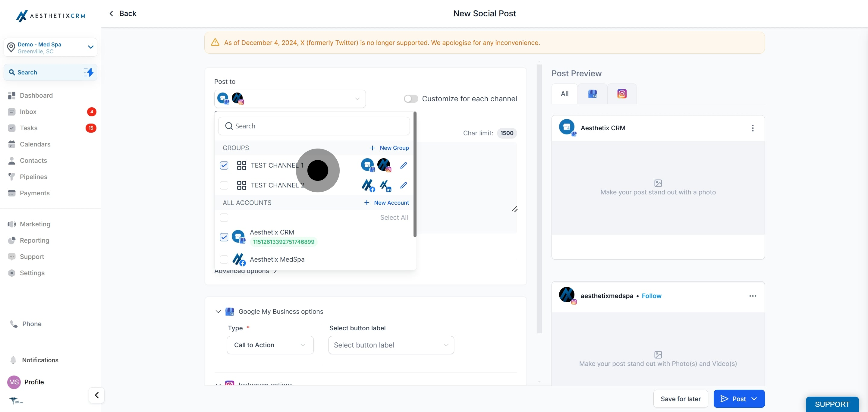Click the account list scrollbar

pos(415,175)
